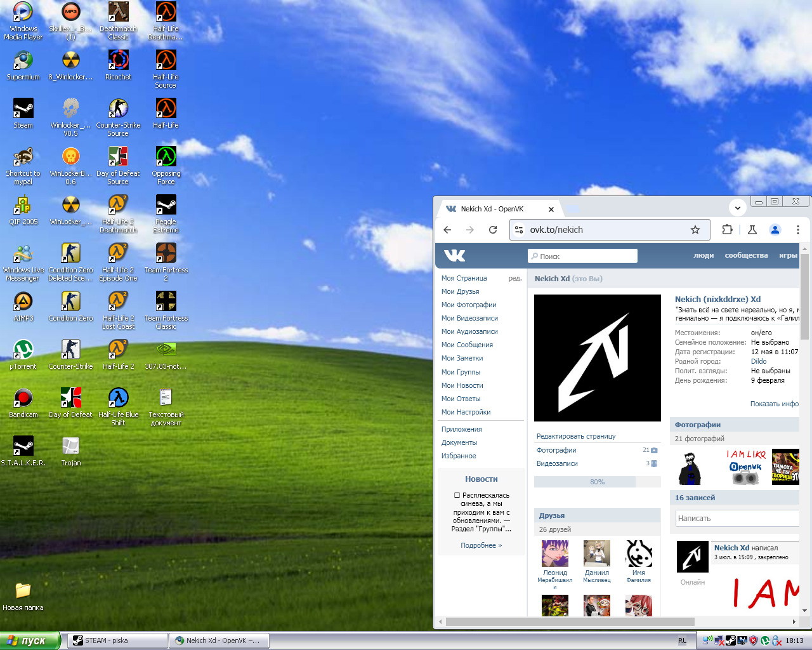Open site information icon in address bar

(519, 230)
